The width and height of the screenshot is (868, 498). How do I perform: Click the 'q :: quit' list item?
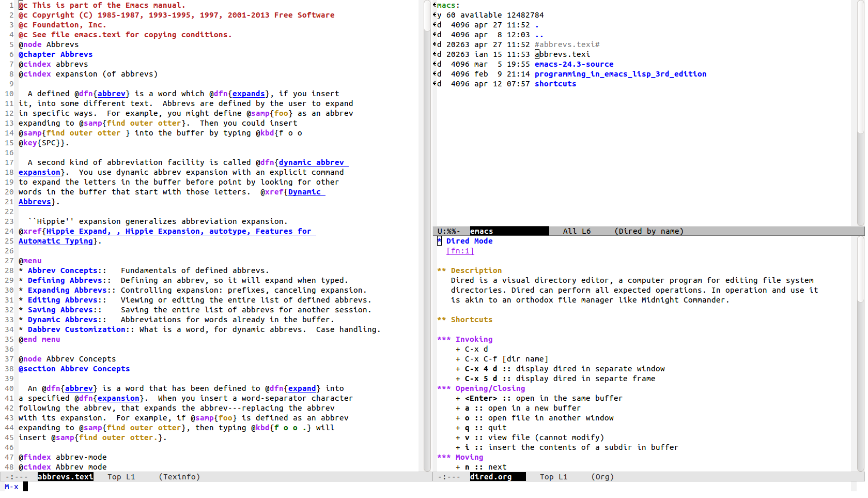click(481, 428)
